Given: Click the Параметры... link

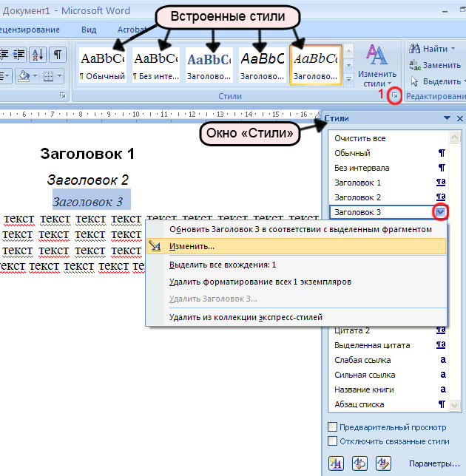Looking at the screenshot, I should tap(434, 463).
